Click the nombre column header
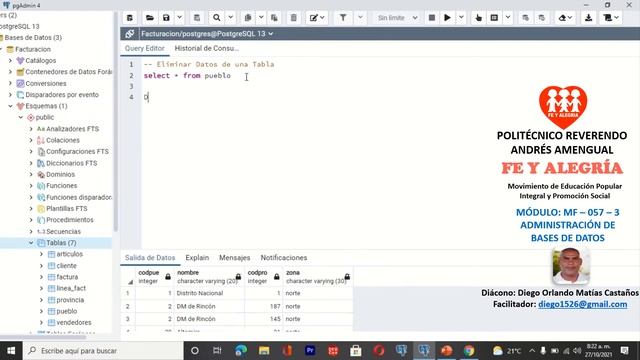This screenshot has height=360, width=640. coord(209,277)
